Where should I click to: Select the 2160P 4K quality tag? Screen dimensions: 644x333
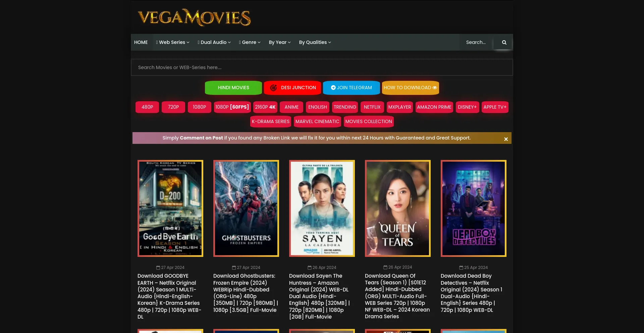click(265, 107)
